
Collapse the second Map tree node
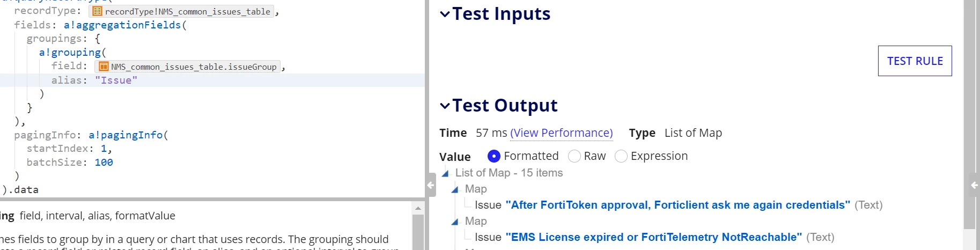(x=455, y=222)
